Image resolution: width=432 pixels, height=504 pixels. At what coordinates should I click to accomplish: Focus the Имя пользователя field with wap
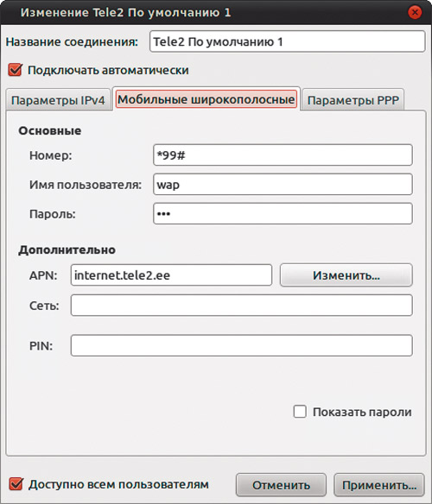pyautogui.click(x=283, y=185)
